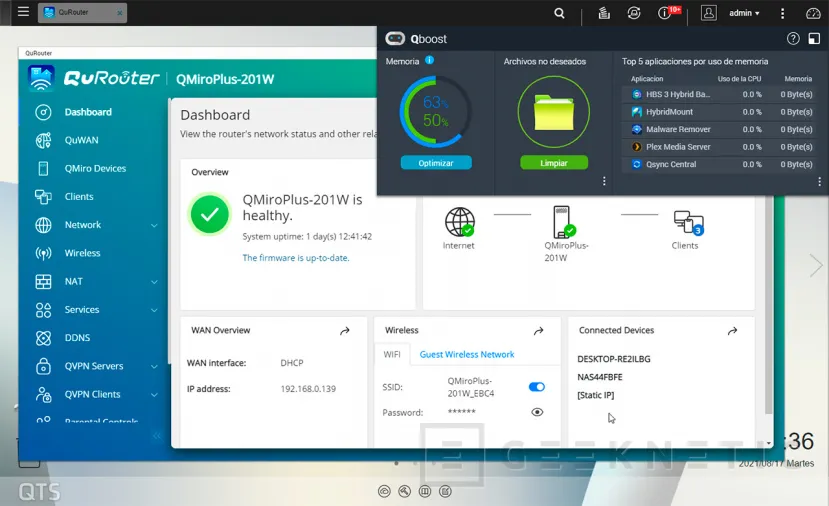Click the Qboost help question mark icon
Image resolution: width=829 pixels, height=506 pixels.
click(793, 38)
